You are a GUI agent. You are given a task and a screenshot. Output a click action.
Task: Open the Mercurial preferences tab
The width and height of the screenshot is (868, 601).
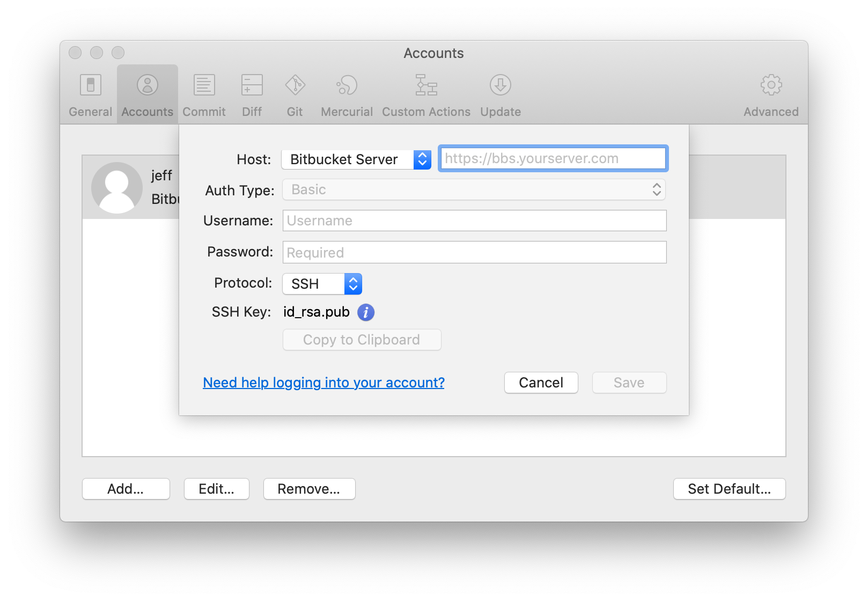347,96
